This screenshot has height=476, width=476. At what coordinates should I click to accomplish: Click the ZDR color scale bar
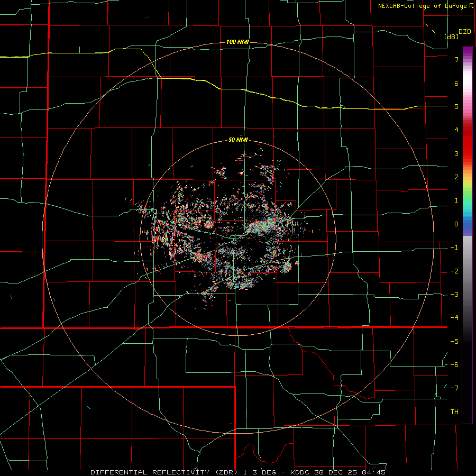point(467,235)
